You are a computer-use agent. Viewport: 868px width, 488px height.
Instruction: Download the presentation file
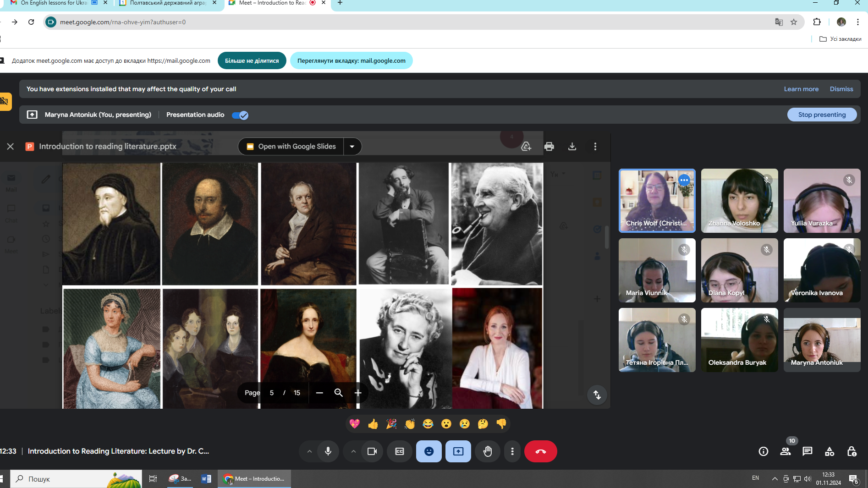[572, 146]
